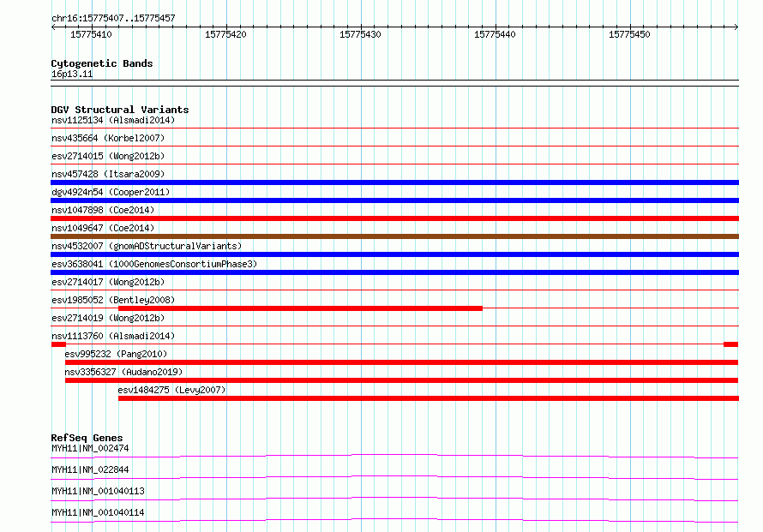Click the blue bar under nsv457428
Viewport: 763px width, 532px height.
[x=394, y=182]
